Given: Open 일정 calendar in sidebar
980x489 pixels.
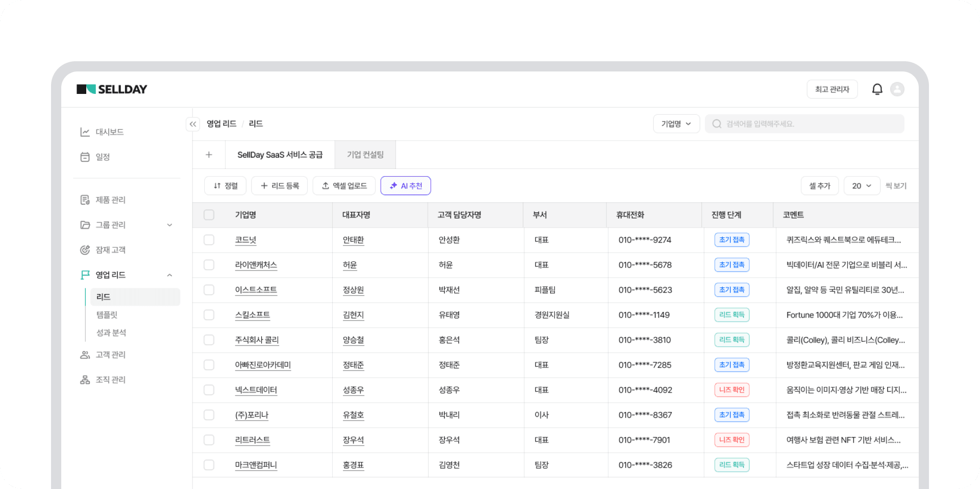Looking at the screenshot, I should (x=103, y=157).
